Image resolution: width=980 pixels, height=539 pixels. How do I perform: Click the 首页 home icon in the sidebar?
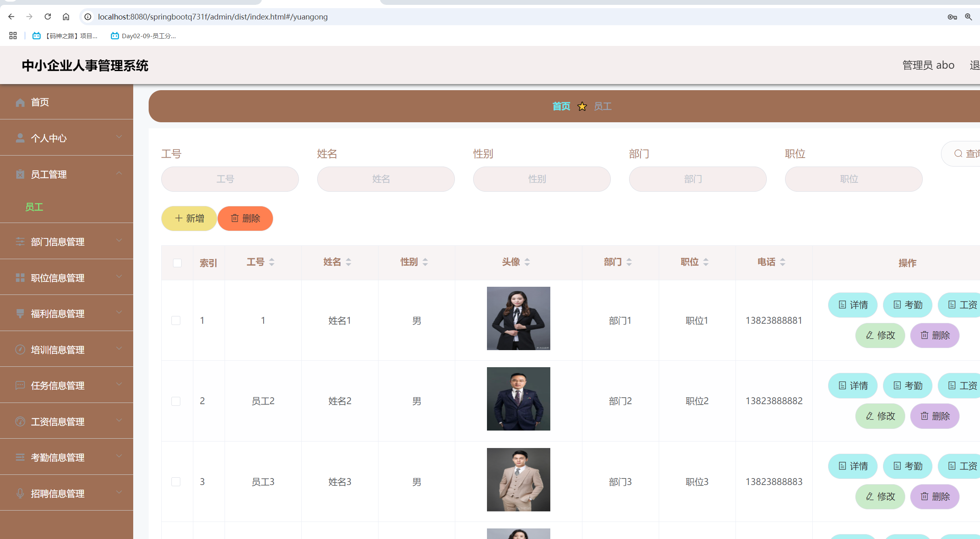point(20,102)
